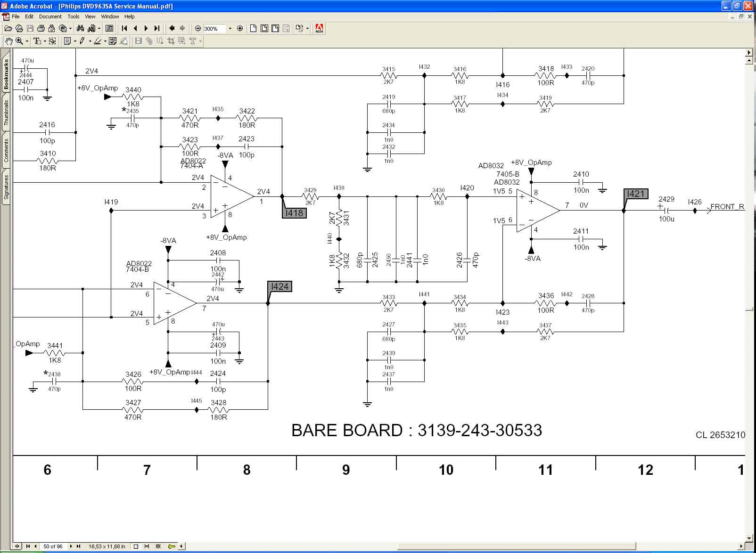756x553 pixels.
Task: Go to the next page in the toolbar
Action: pos(146,28)
